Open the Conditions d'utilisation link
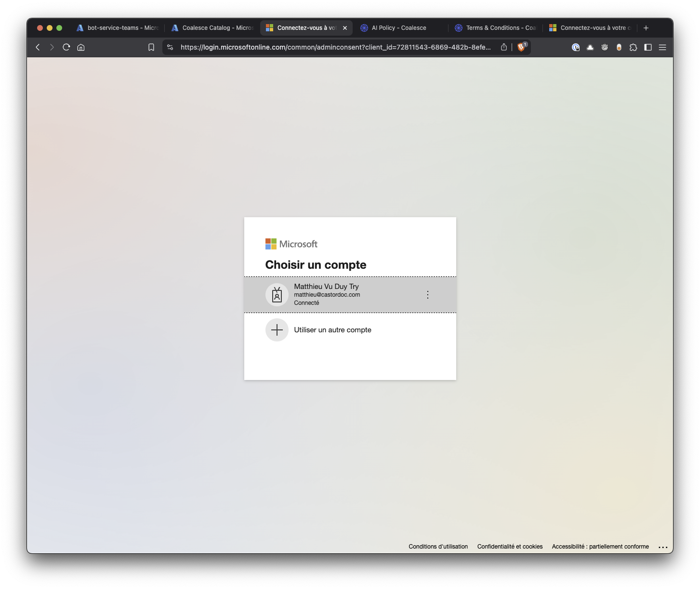The height and width of the screenshot is (589, 700). 438,547
